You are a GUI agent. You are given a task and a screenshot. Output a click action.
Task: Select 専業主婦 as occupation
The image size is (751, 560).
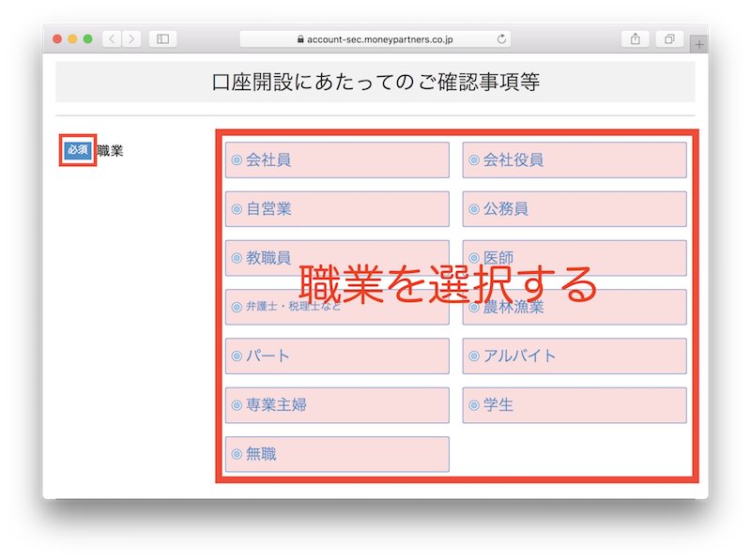click(x=337, y=405)
